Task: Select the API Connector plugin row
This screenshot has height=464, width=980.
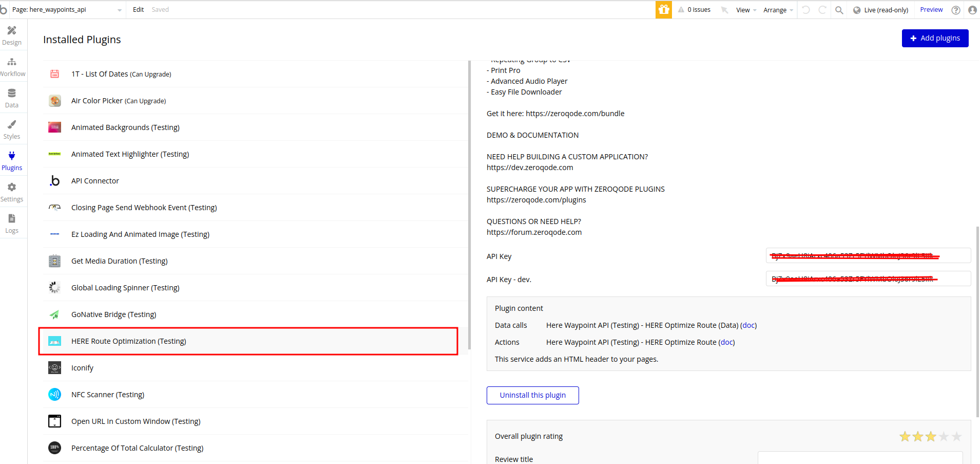Action: click(x=255, y=181)
